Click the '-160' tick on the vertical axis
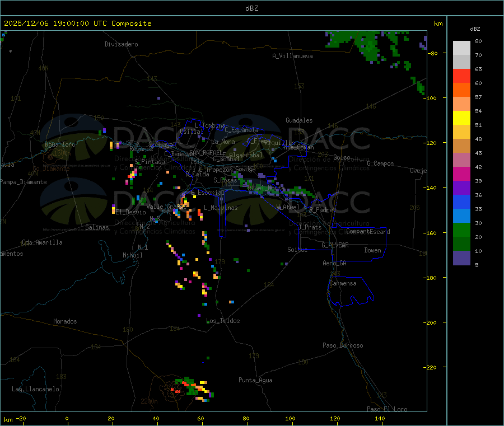 point(432,233)
